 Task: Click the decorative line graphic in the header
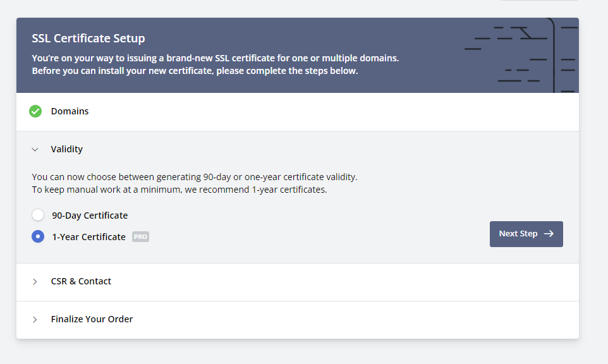click(521, 56)
